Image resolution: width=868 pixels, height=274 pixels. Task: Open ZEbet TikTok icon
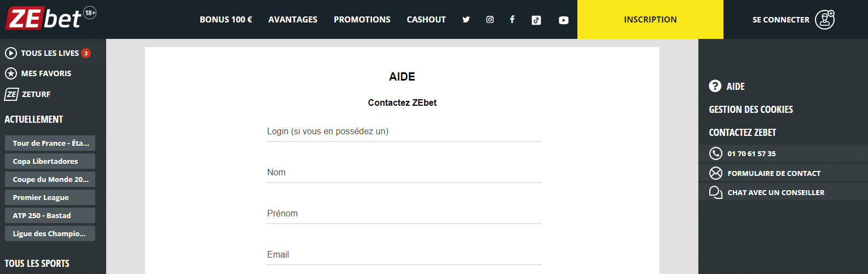click(x=536, y=20)
